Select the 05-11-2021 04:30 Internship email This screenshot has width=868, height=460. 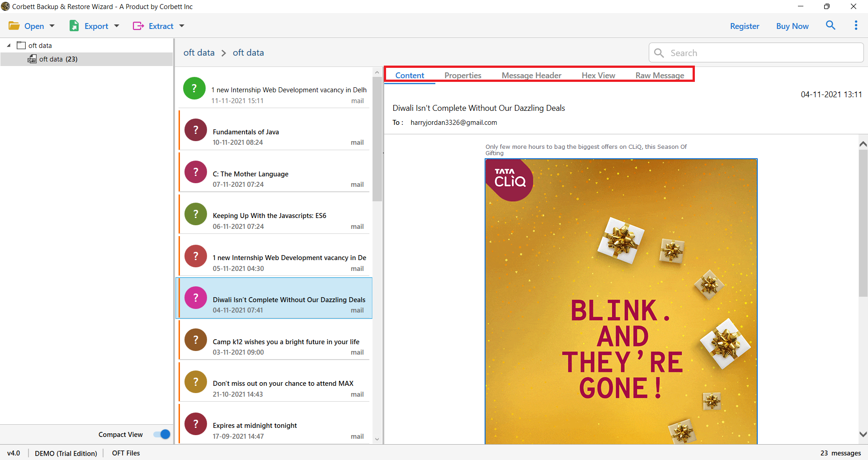tap(274, 256)
